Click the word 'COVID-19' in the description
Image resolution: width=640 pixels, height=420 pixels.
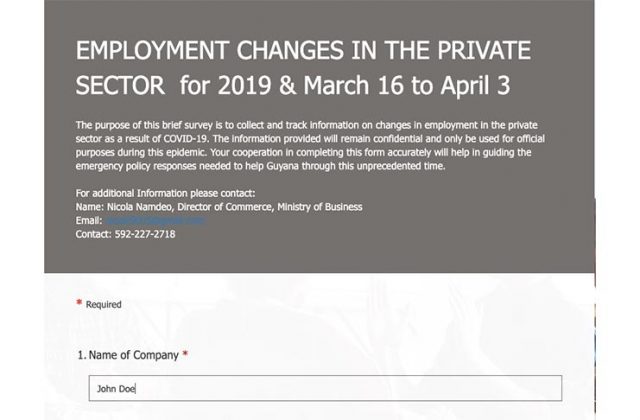point(186,139)
